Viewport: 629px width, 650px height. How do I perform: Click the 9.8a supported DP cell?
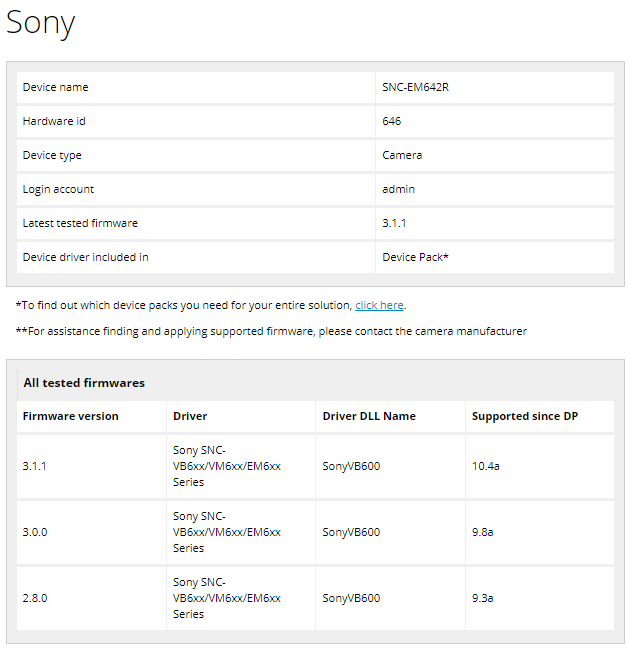483,532
